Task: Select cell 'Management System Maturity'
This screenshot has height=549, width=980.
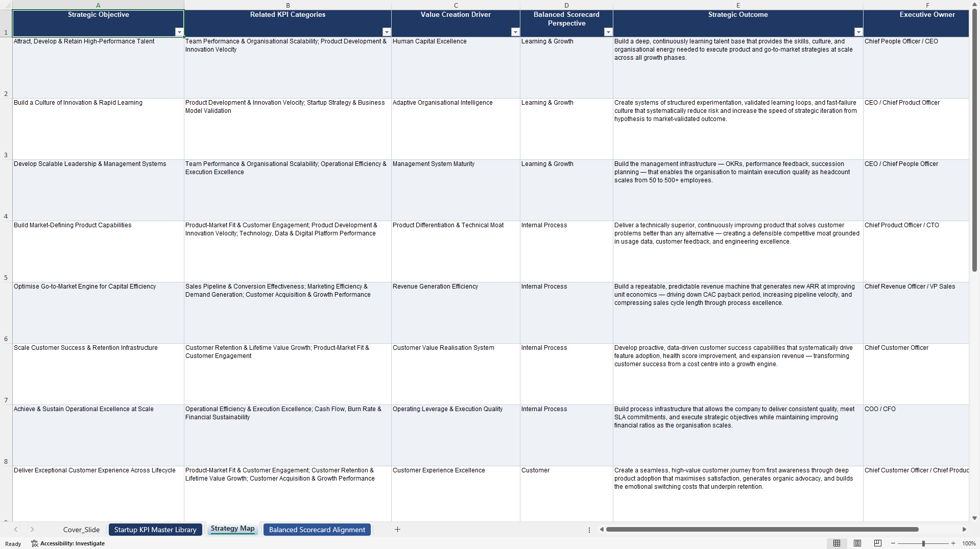Action: [456, 190]
